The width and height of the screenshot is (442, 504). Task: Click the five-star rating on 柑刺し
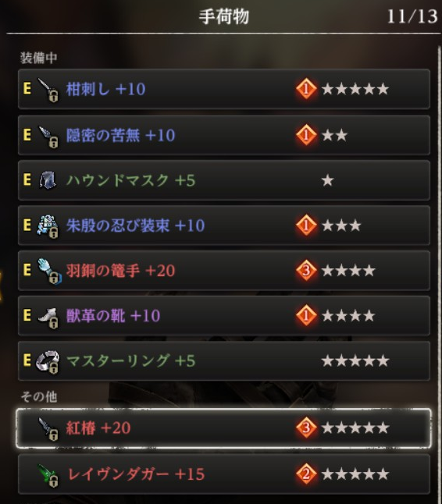(x=355, y=89)
